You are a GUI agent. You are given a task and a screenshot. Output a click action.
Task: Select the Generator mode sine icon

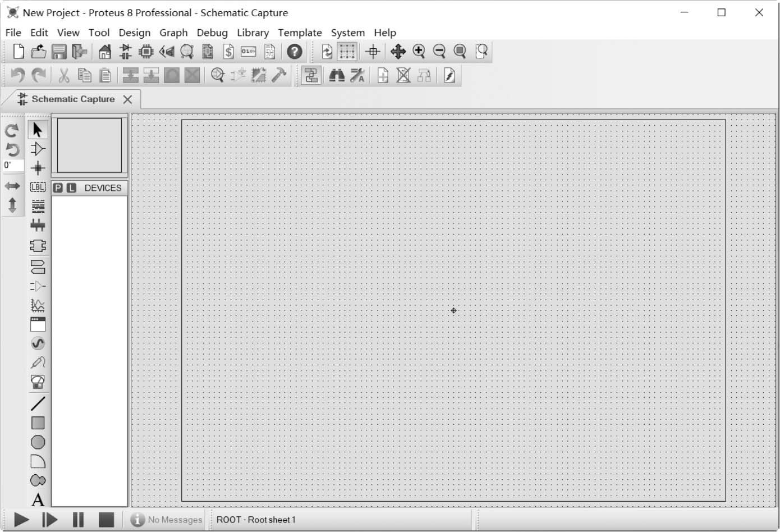[38, 343]
